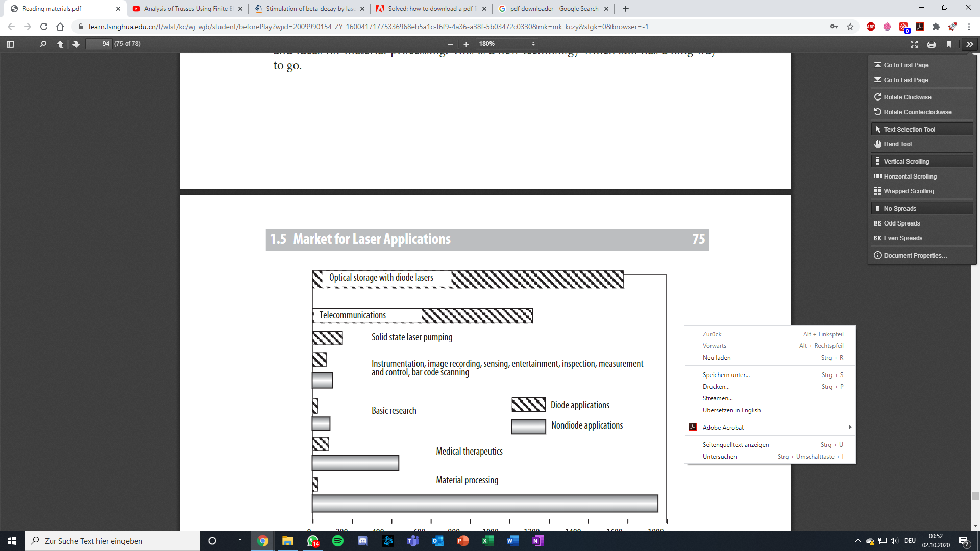This screenshot has height=551, width=980.
Task: Select Vertical Scrolling mode
Action: pyautogui.click(x=908, y=161)
